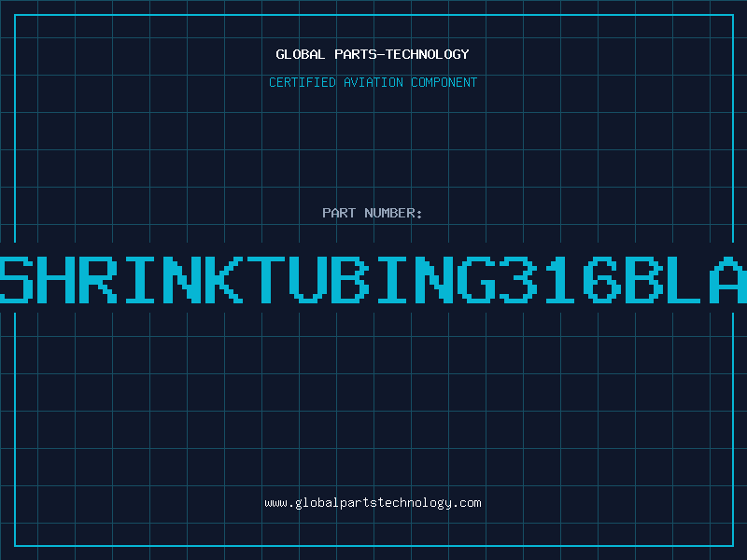Select the word COMPONENT in the subtitle

coord(444,82)
